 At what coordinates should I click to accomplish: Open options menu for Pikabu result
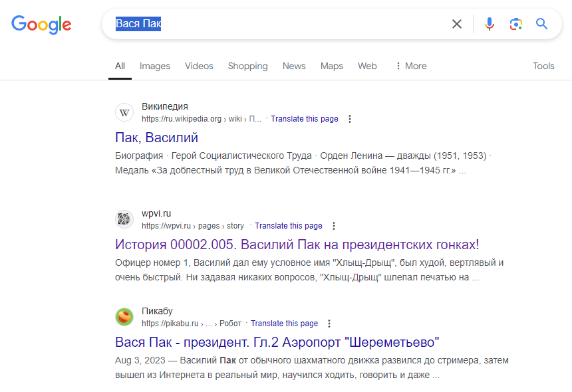329,324
